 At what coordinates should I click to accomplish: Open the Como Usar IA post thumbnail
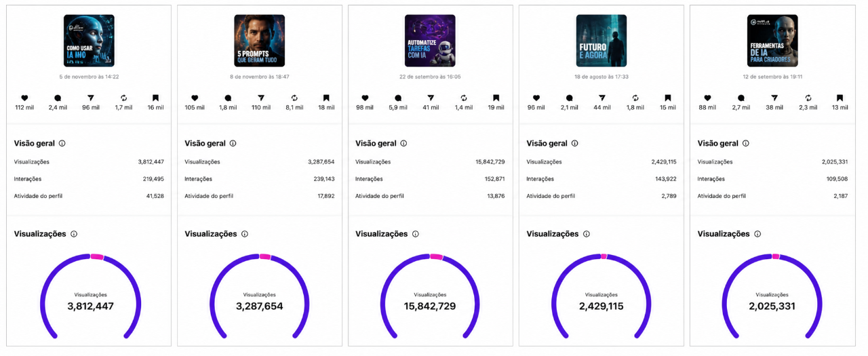[x=89, y=41]
